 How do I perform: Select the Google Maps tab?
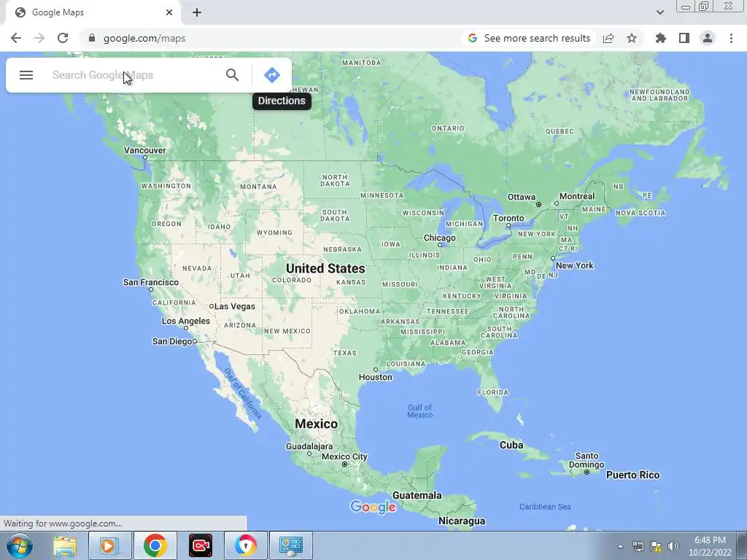[x=93, y=12]
